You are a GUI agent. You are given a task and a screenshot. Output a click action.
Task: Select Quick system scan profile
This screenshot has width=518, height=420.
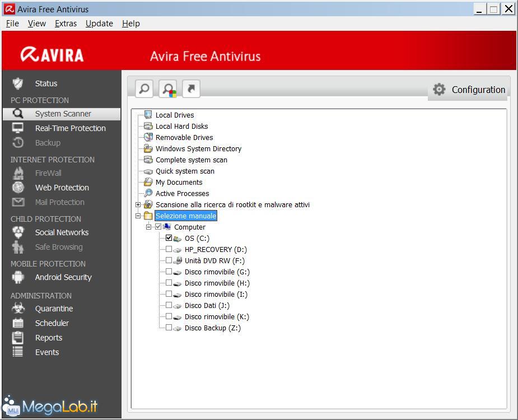coord(185,171)
